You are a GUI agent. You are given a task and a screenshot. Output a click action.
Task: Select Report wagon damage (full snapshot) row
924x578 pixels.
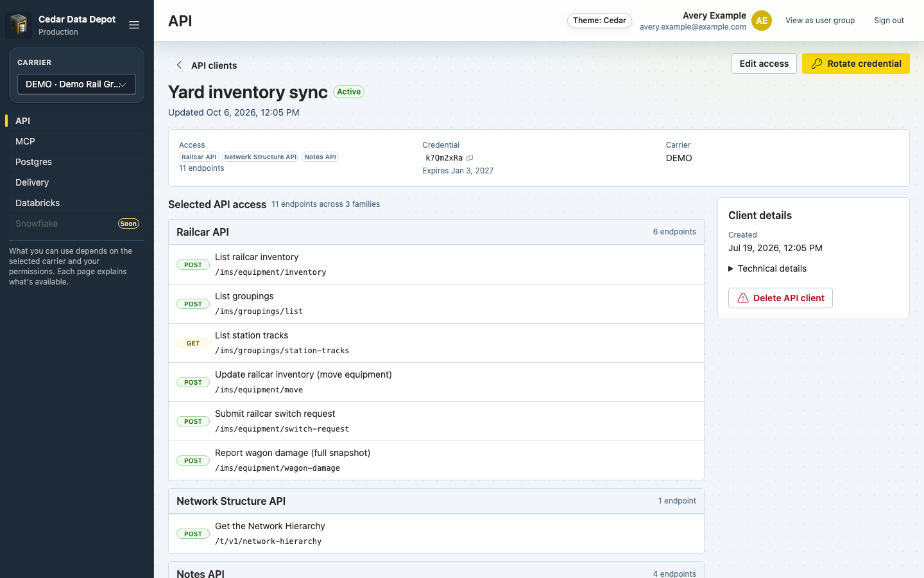(436, 460)
